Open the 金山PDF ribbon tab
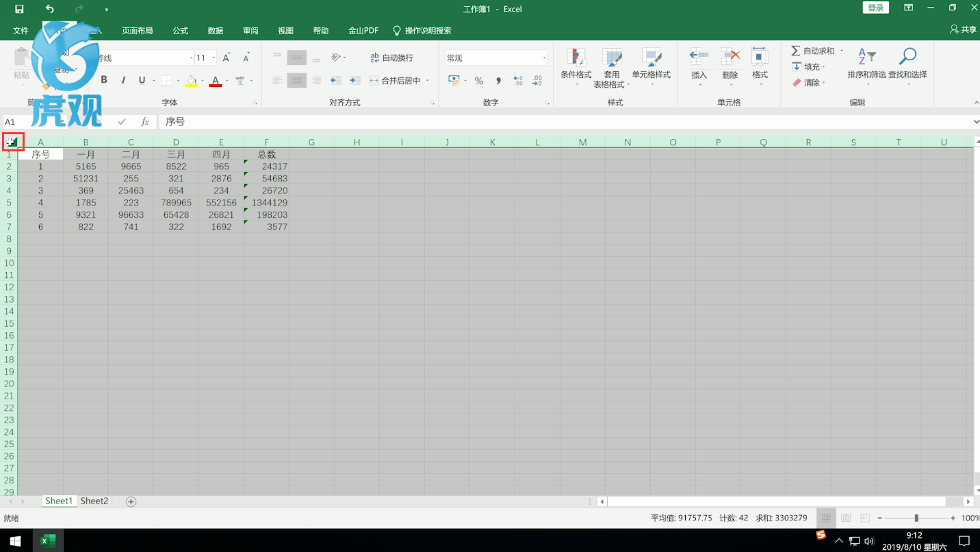The image size is (980, 552). point(363,31)
